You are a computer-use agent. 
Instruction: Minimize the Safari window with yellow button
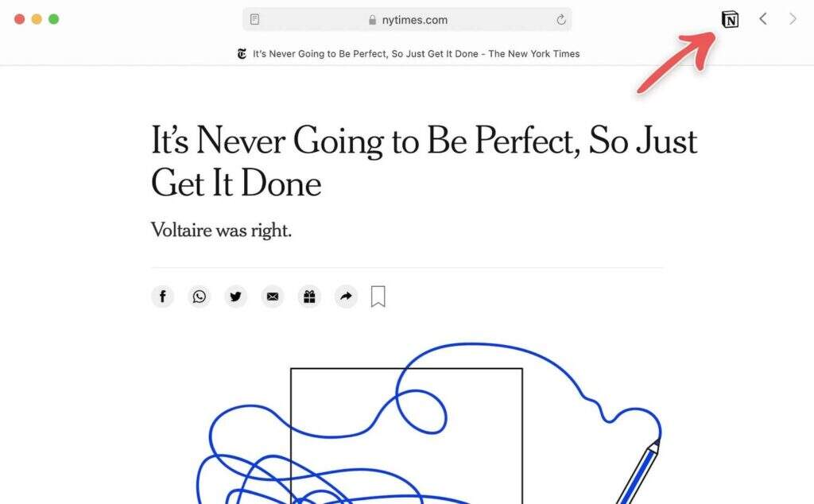pos(37,19)
